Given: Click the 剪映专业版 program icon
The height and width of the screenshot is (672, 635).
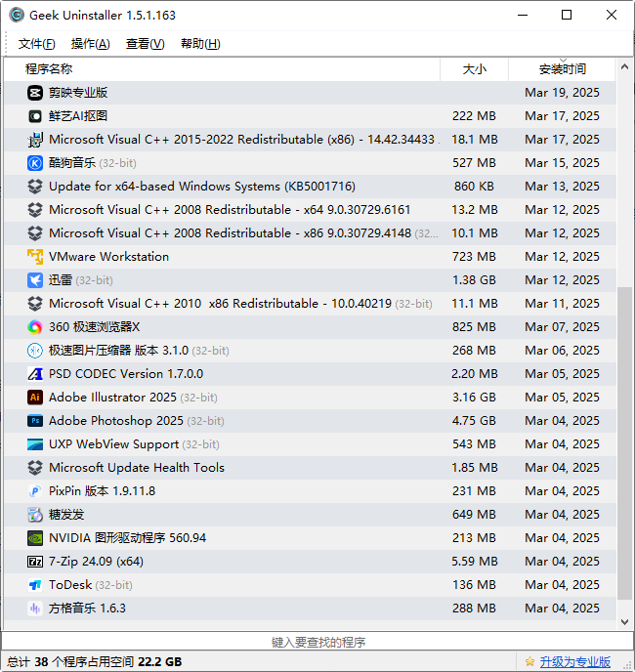Looking at the screenshot, I should (x=35, y=93).
